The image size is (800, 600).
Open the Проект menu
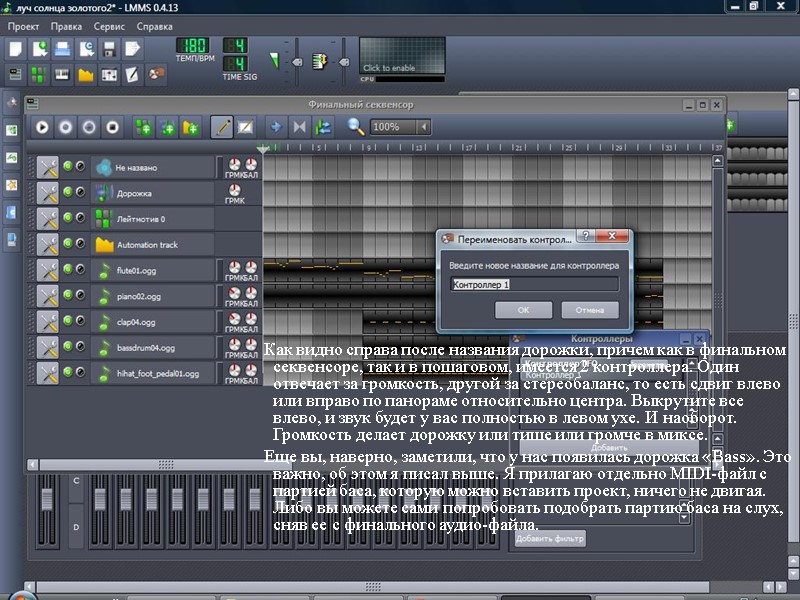click(x=24, y=26)
